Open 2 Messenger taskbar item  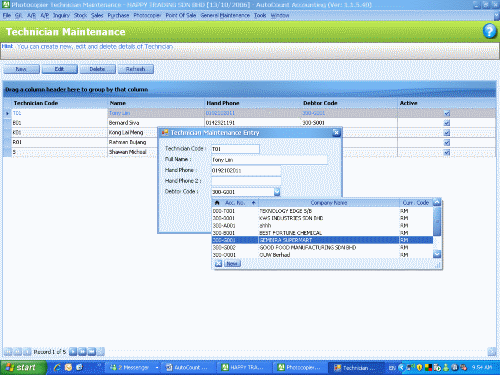click(x=133, y=367)
